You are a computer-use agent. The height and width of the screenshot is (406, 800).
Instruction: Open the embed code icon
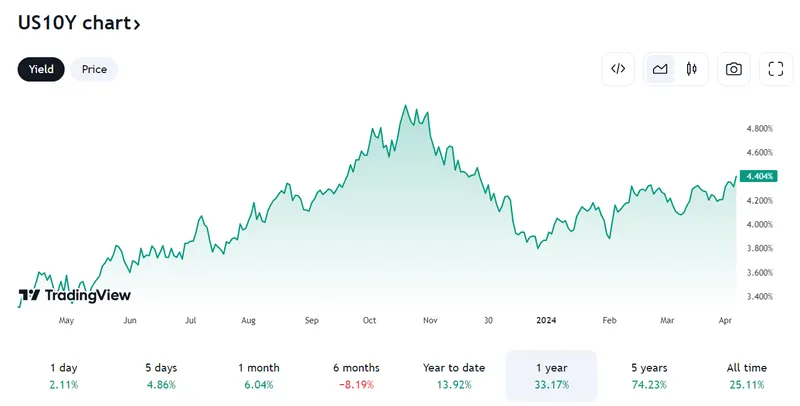pyautogui.click(x=618, y=69)
